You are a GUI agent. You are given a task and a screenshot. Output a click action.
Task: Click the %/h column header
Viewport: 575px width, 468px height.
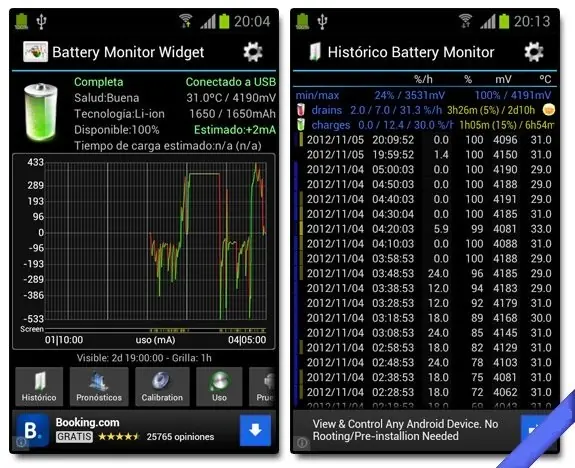pos(423,79)
